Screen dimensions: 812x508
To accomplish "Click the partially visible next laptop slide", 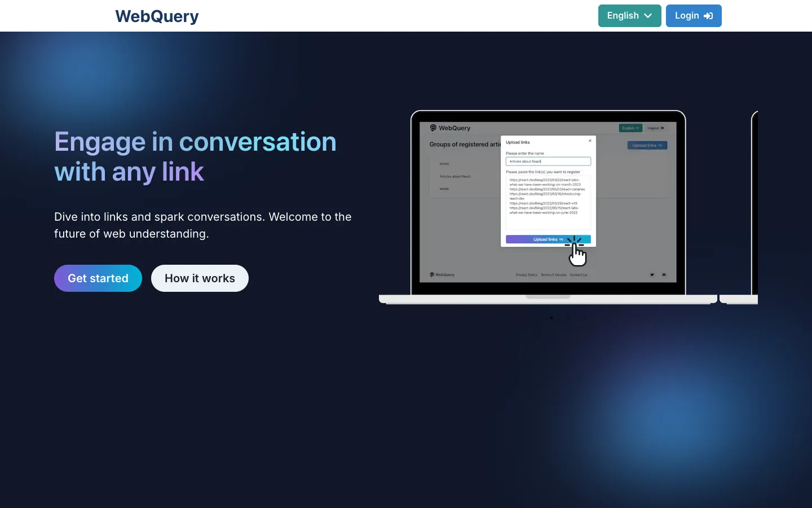I will click(739, 207).
